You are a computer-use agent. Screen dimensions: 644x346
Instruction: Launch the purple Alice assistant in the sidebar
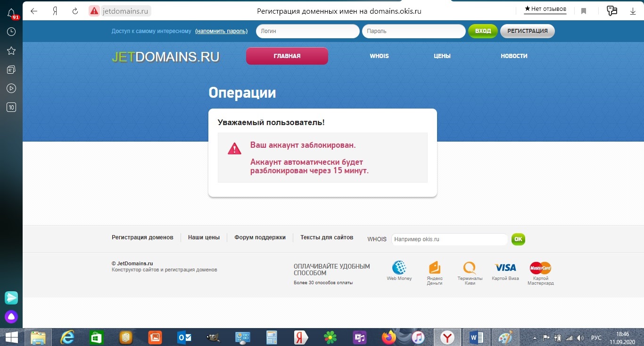11,317
